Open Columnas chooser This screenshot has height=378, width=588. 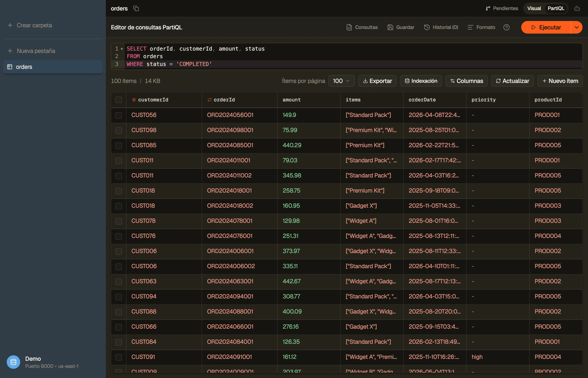pyautogui.click(x=467, y=81)
